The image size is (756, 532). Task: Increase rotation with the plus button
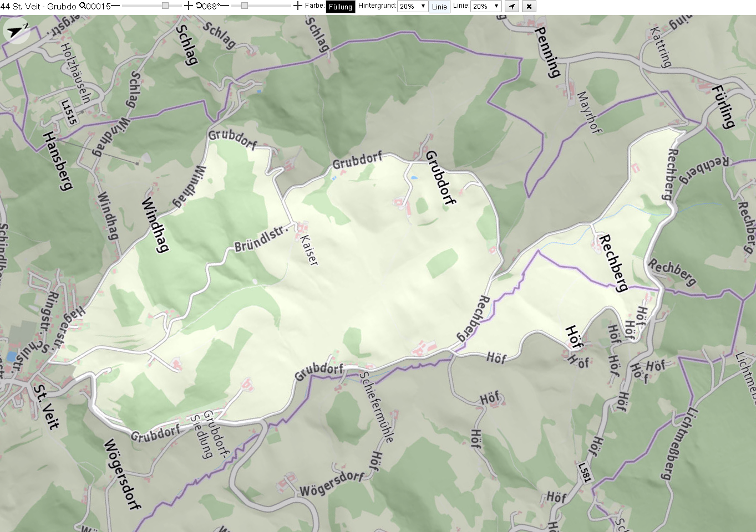pos(298,6)
